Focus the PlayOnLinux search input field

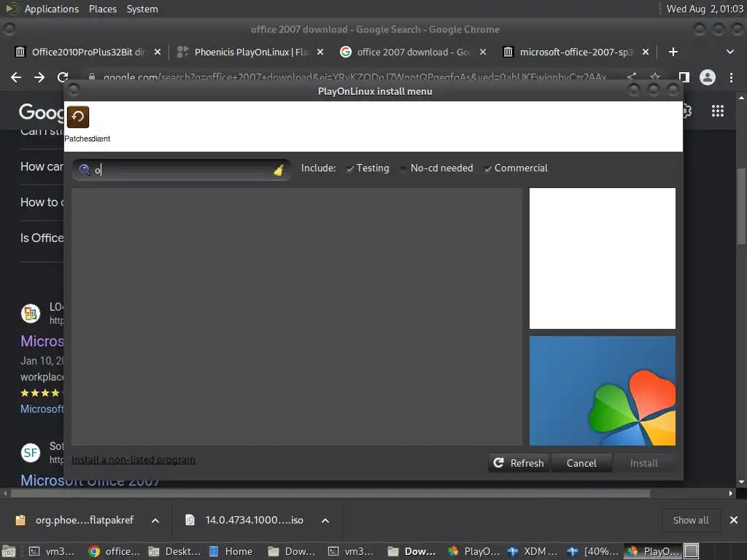(x=181, y=169)
